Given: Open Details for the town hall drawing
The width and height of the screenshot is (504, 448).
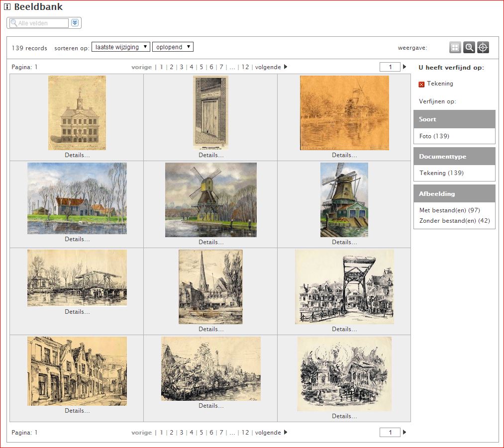Looking at the screenshot, I should point(77,155).
